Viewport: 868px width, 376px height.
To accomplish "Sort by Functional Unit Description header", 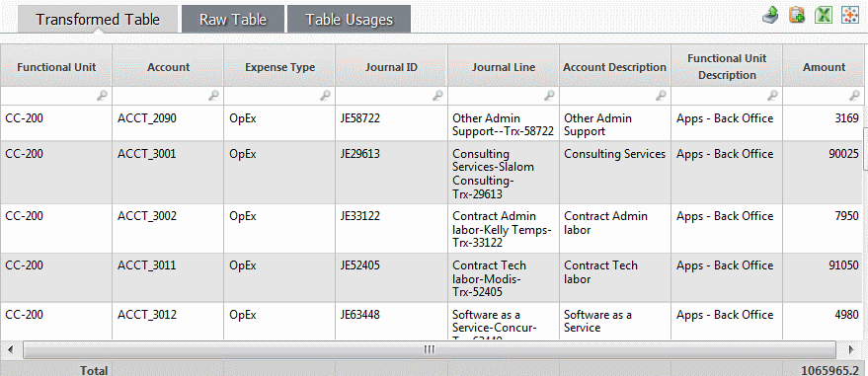I will [x=727, y=67].
